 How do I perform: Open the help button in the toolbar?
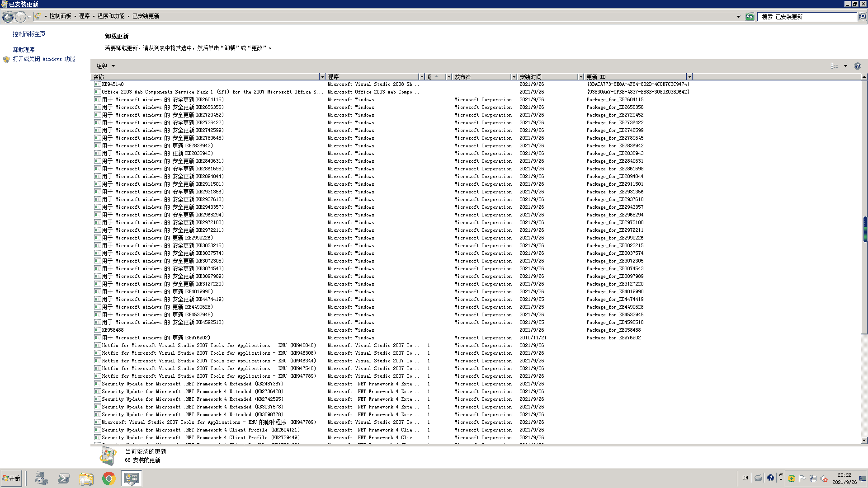(857, 66)
